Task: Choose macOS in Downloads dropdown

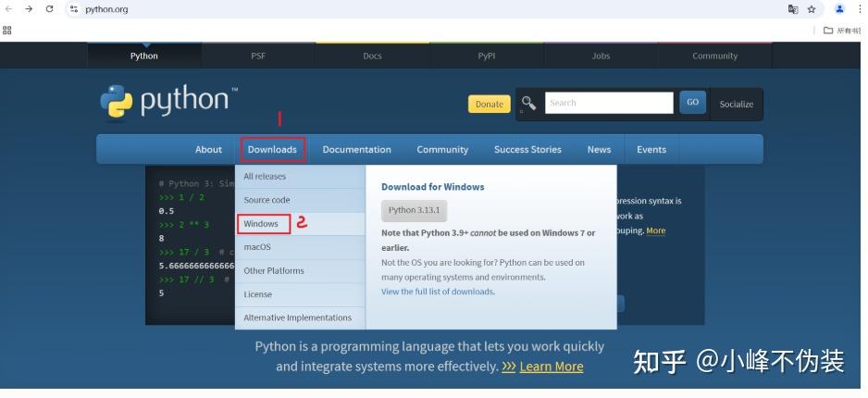Action: [x=300, y=247]
